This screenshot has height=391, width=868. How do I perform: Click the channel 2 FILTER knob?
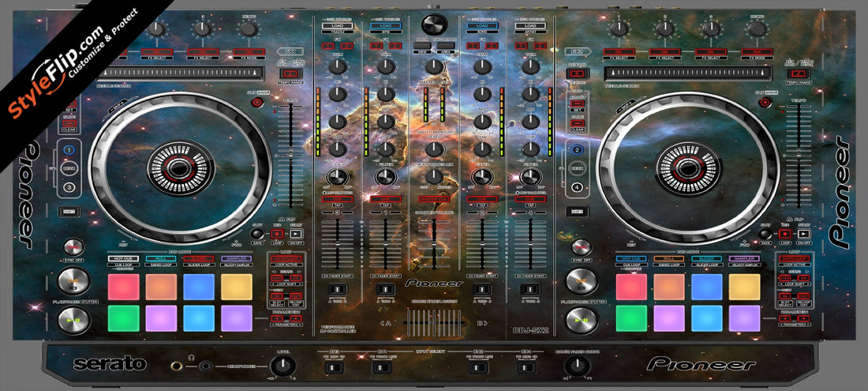[x=482, y=177]
